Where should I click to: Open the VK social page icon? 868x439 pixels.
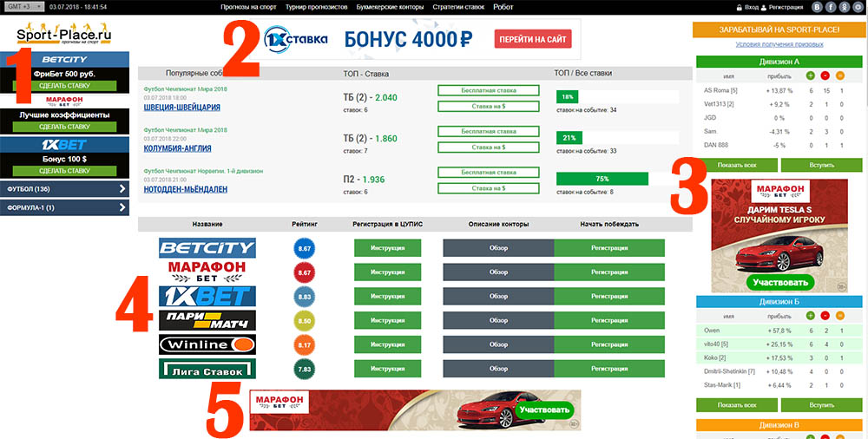pos(817,7)
